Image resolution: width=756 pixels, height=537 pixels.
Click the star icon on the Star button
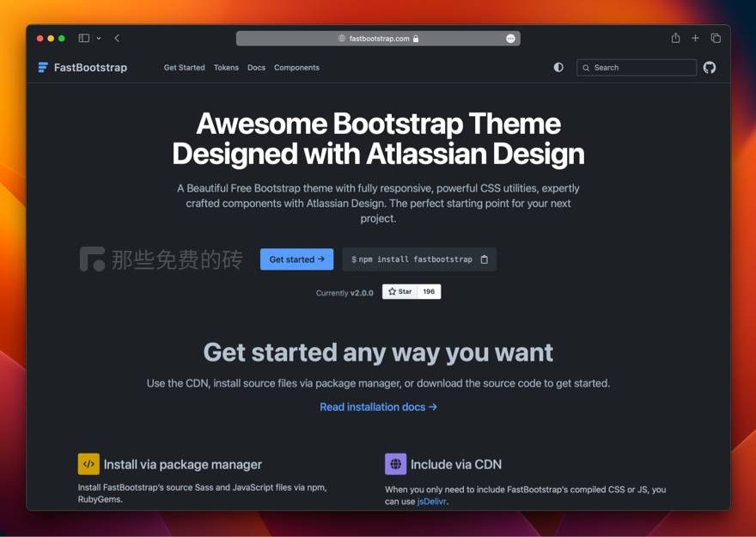point(393,291)
